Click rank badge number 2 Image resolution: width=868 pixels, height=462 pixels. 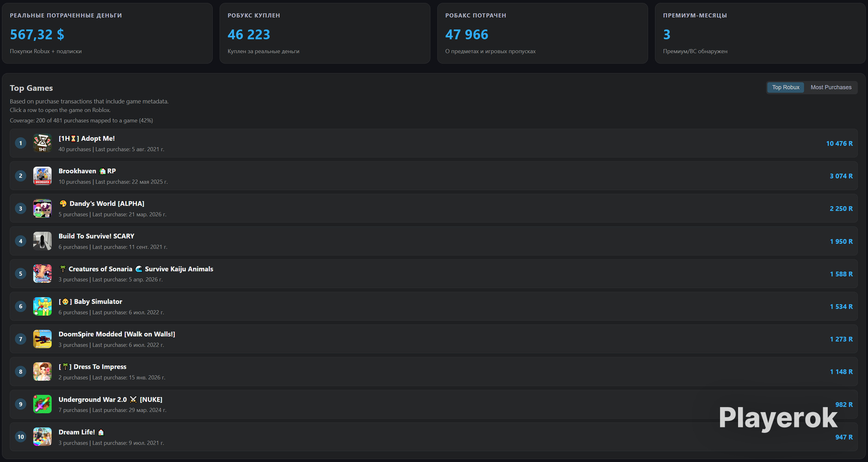[x=20, y=176]
